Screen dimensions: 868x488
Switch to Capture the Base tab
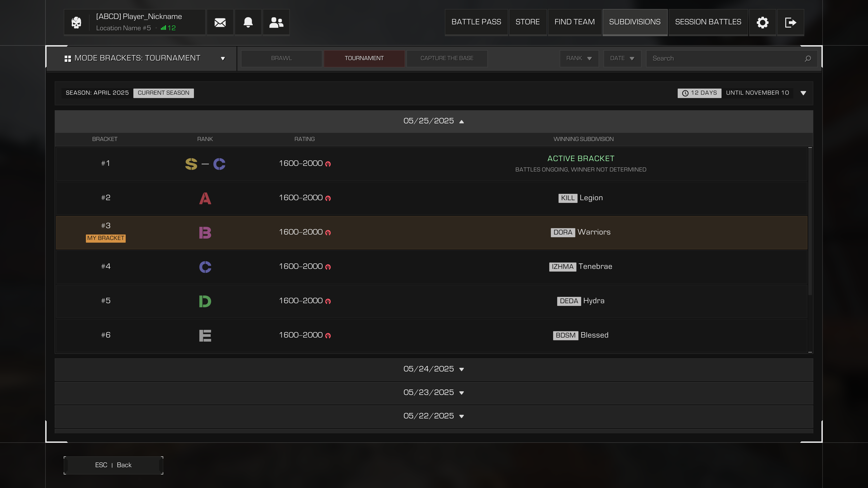pyautogui.click(x=447, y=58)
